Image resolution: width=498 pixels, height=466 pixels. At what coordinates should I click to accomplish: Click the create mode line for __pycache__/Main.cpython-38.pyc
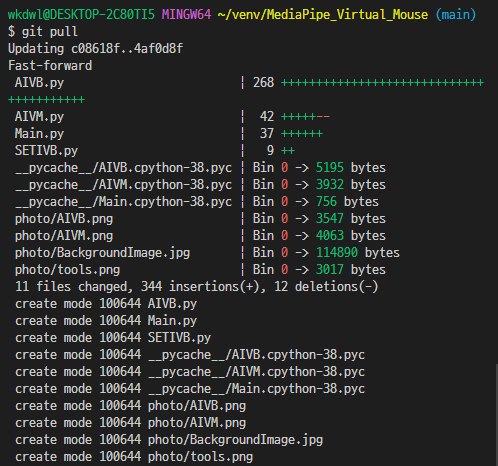coord(190,389)
